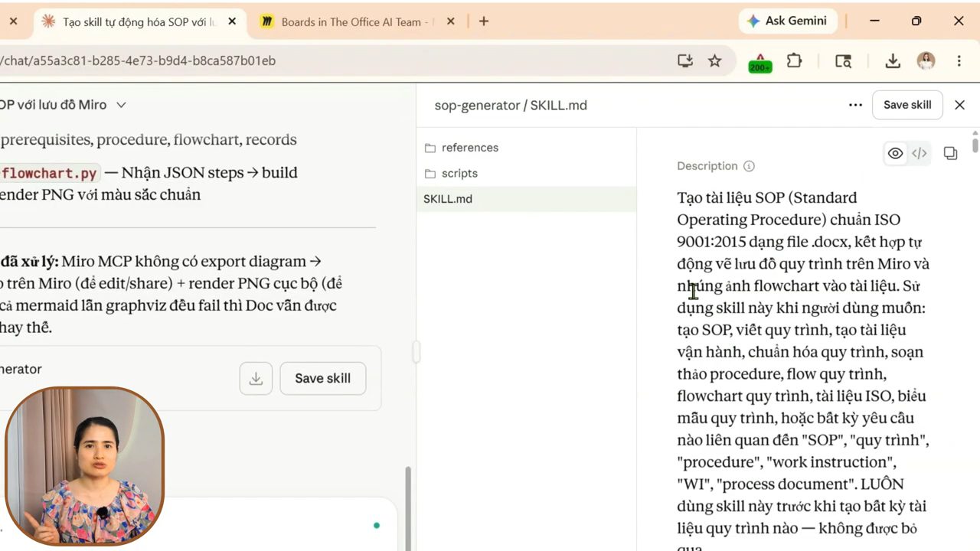Open the Chrome three-dot menu

click(x=959, y=60)
